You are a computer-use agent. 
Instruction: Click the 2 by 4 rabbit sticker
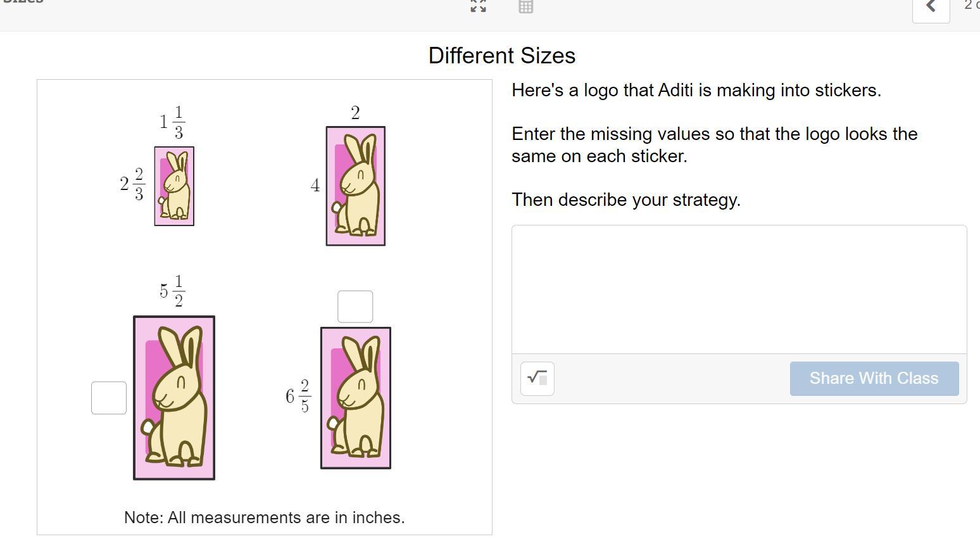click(x=355, y=186)
